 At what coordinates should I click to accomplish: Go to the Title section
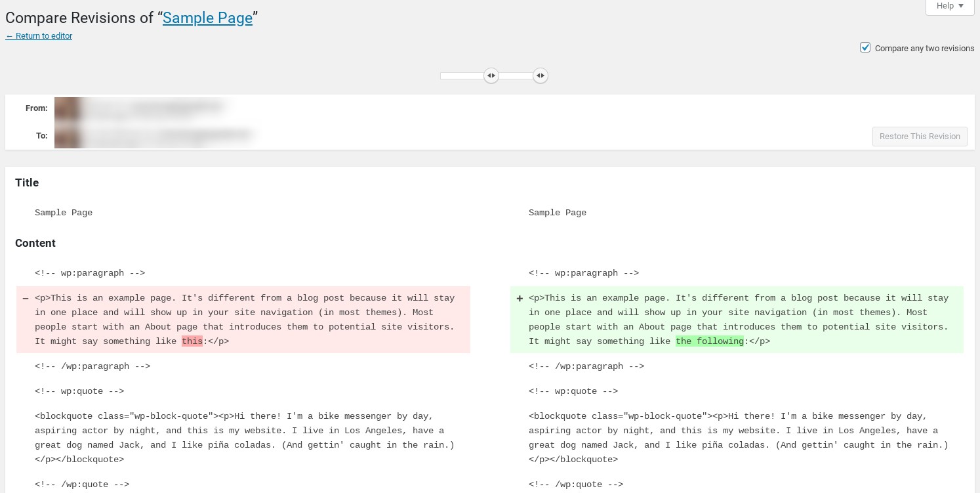pos(27,182)
